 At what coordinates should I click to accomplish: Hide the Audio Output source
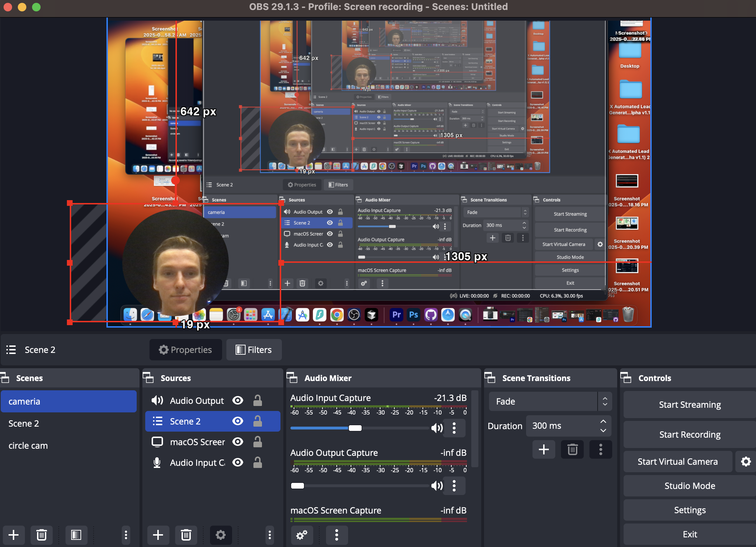tap(238, 401)
